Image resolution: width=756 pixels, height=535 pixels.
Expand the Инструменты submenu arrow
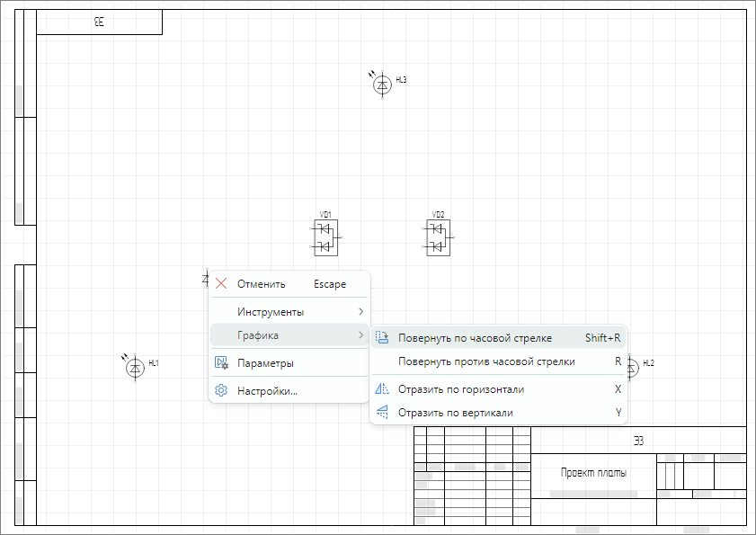(x=360, y=312)
